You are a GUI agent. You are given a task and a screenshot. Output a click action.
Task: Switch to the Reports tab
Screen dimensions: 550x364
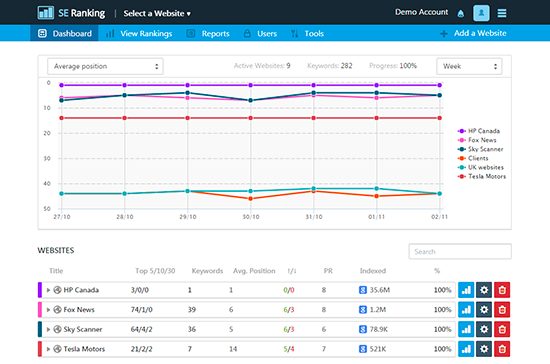click(x=208, y=34)
